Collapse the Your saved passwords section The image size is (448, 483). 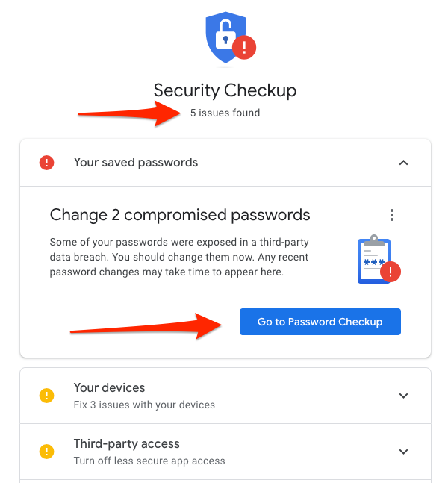tap(403, 163)
